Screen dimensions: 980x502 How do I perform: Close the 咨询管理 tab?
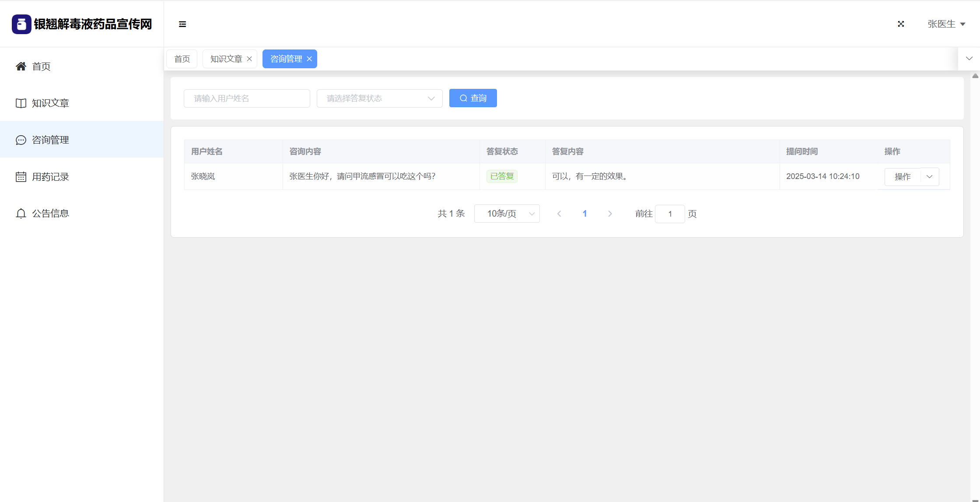pyautogui.click(x=309, y=59)
